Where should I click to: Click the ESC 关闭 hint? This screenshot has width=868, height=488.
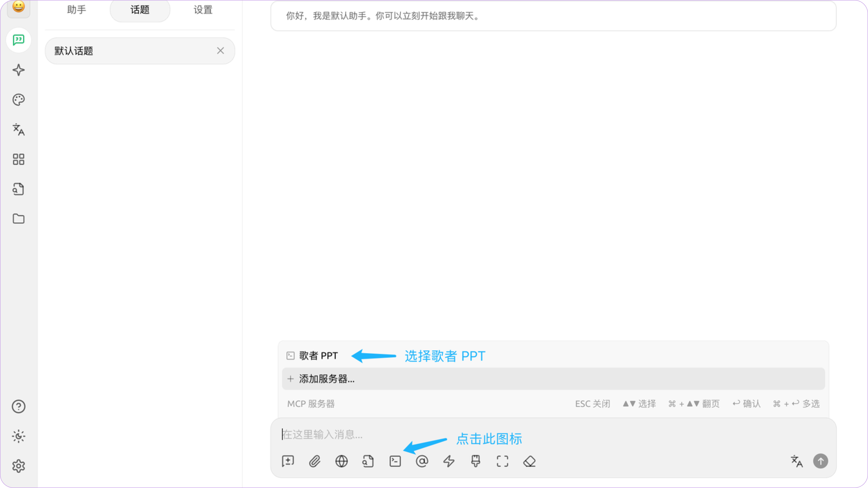[x=592, y=404]
